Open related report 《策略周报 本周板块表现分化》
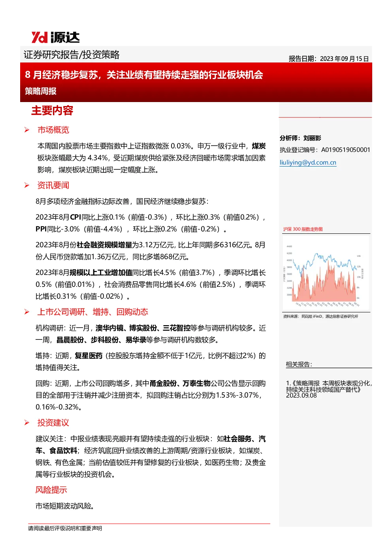This screenshot has height=555, width=392. 329,386
